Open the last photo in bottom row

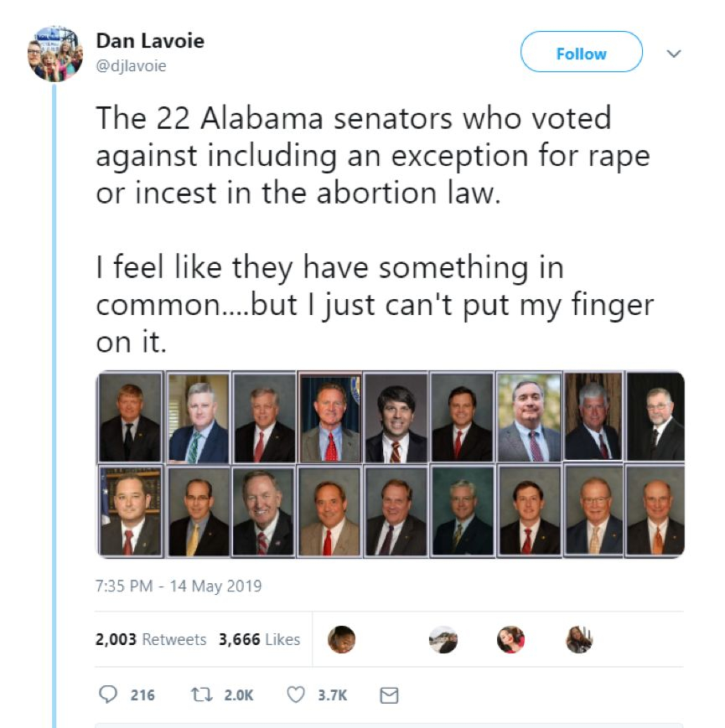[655, 510]
